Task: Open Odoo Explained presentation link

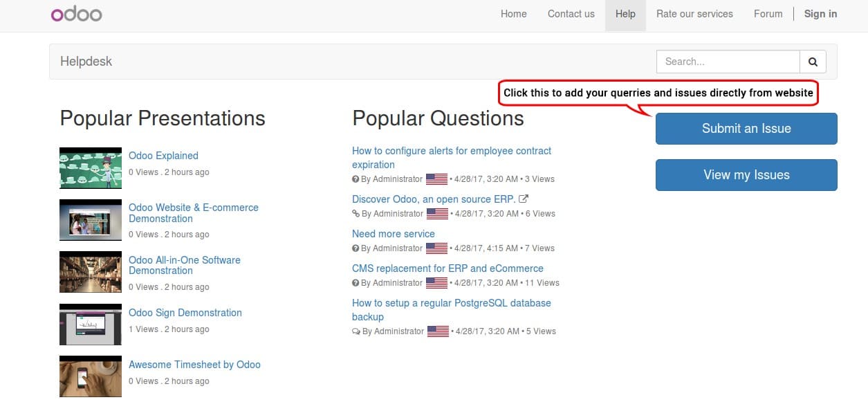Action: pos(163,156)
